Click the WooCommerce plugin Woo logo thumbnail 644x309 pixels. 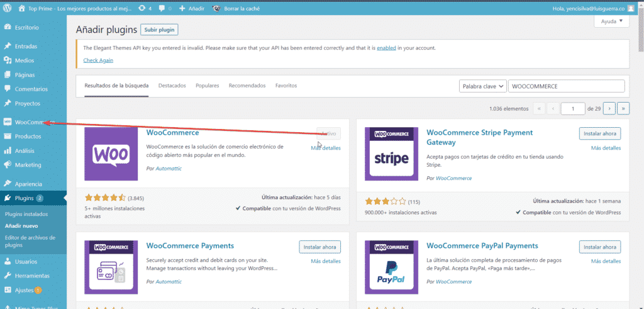tap(111, 154)
